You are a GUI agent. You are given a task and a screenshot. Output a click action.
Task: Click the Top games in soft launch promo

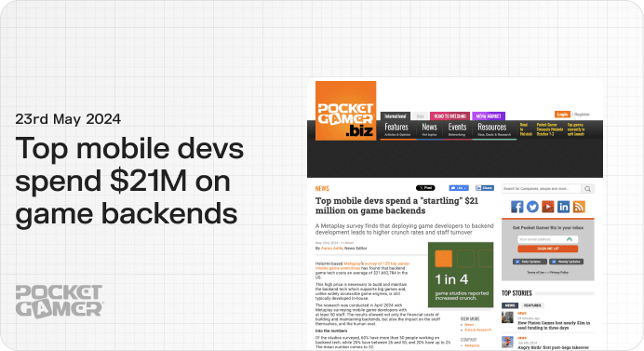pyautogui.click(x=576, y=129)
